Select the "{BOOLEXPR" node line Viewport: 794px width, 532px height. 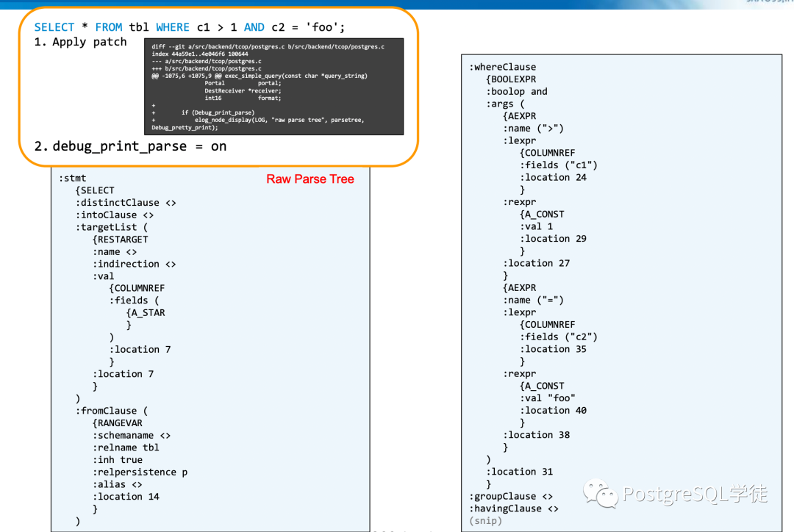[x=511, y=79]
